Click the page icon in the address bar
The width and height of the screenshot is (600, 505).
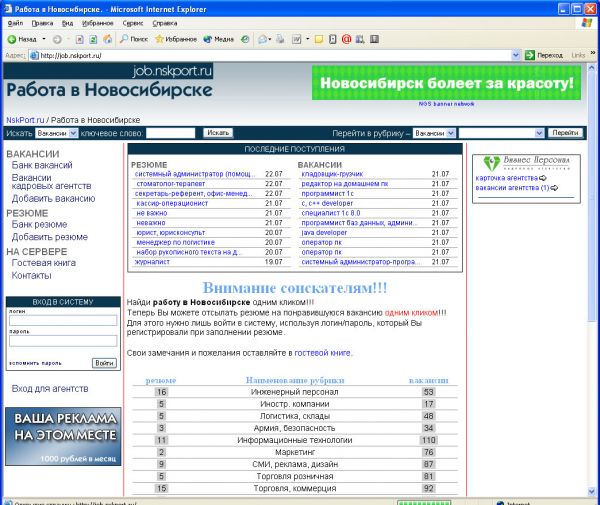click(x=34, y=55)
